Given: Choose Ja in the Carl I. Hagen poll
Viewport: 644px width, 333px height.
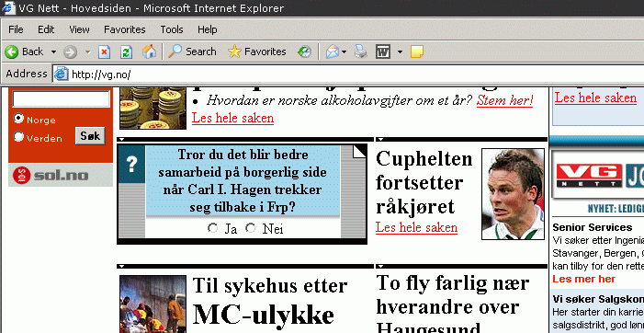Looking at the screenshot, I should pos(213,228).
